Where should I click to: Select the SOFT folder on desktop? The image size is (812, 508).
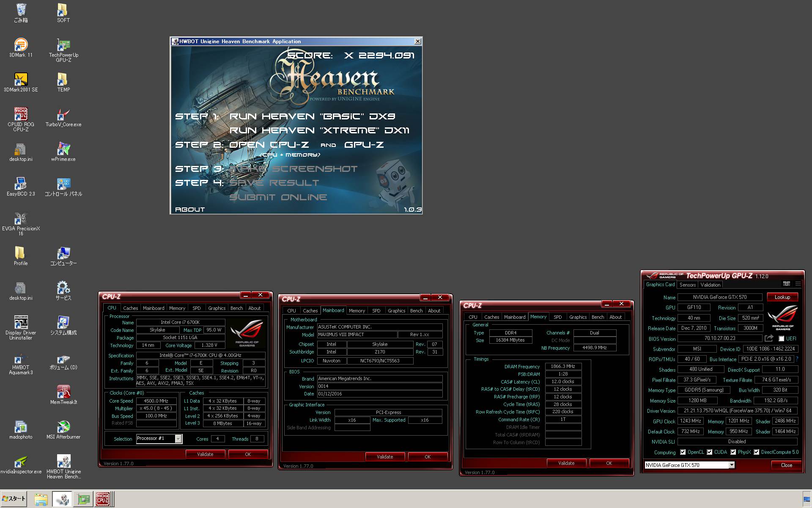pyautogui.click(x=63, y=13)
